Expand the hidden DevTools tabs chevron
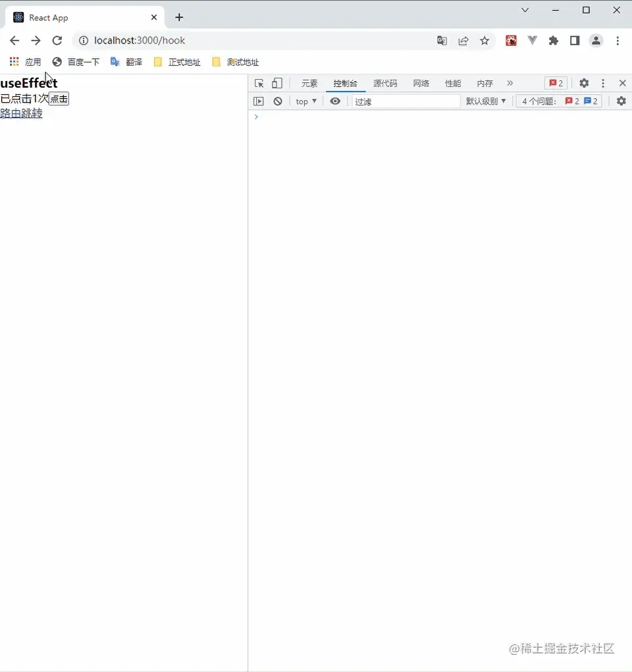 [510, 83]
